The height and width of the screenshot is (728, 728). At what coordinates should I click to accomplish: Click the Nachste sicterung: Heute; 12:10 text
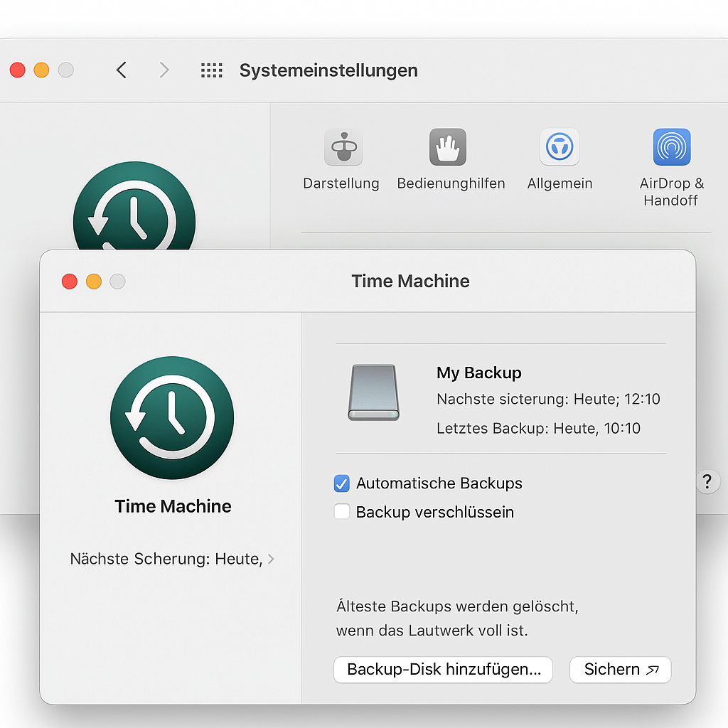(x=548, y=399)
